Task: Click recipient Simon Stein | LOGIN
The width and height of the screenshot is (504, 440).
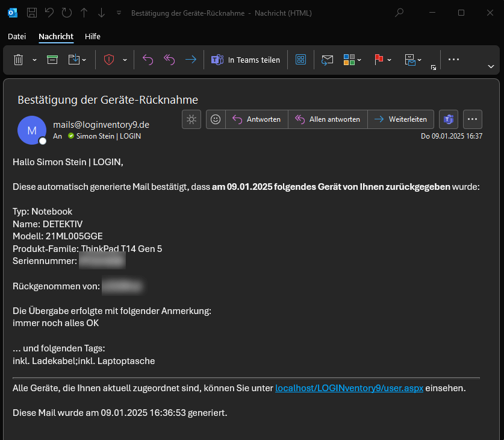Action: tap(108, 136)
